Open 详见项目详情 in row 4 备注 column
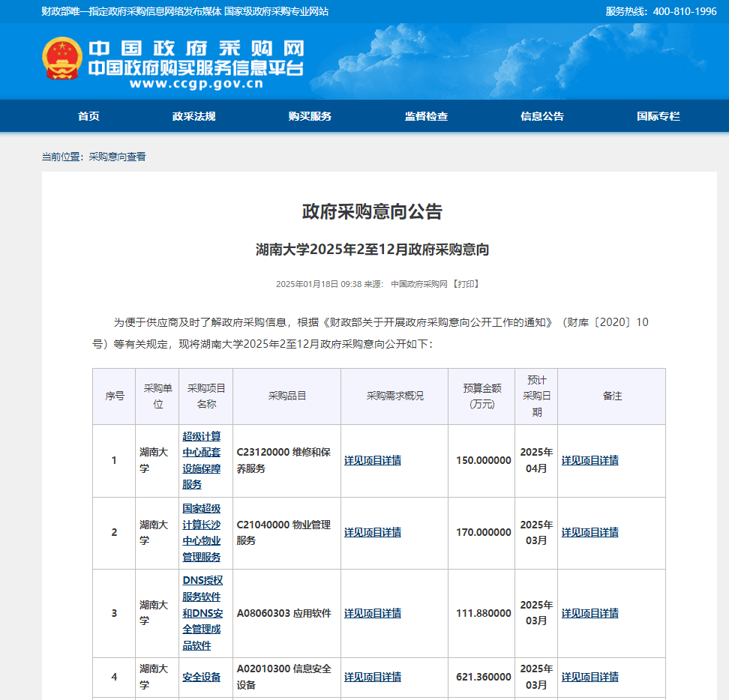The width and height of the screenshot is (729, 700). point(590,677)
